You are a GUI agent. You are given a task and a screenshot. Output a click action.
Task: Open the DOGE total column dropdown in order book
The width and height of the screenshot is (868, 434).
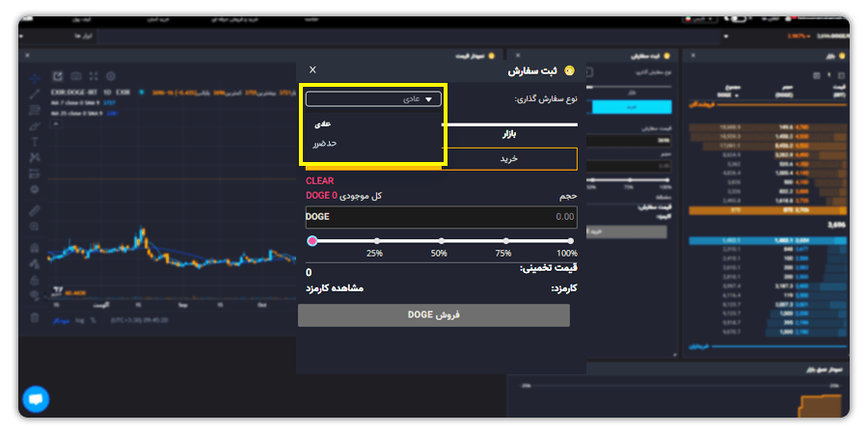point(736,95)
